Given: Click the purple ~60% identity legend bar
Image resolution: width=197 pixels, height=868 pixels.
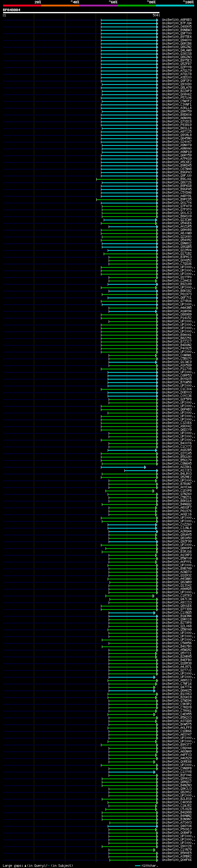Looking at the screenshot, I should (99, 6).
